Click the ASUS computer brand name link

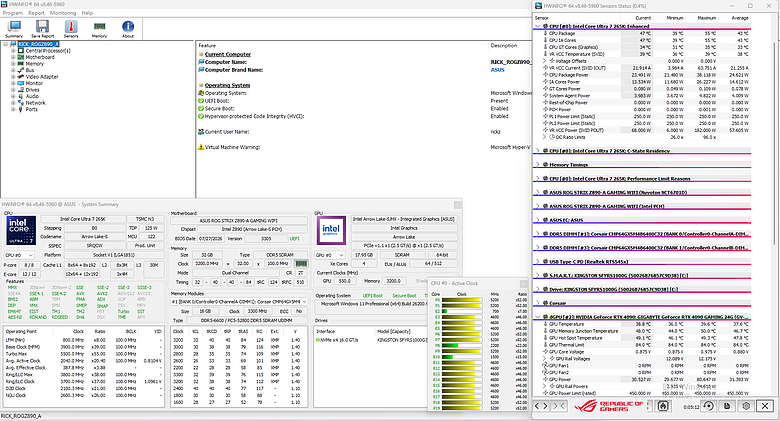[497, 70]
